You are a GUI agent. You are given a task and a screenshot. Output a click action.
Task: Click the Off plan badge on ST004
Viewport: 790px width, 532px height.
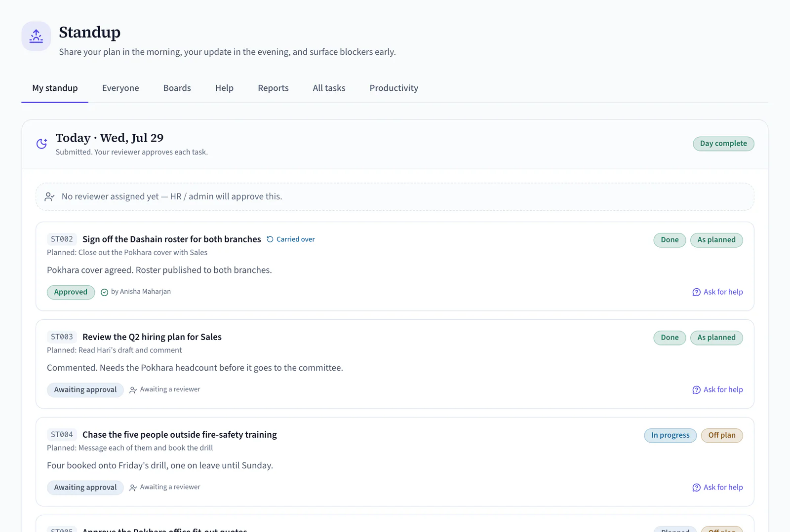point(722,435)
